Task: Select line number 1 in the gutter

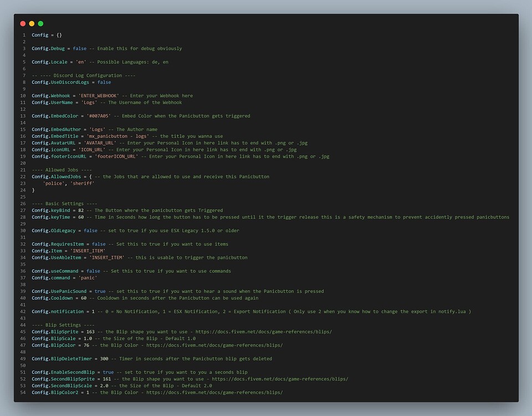Action: 23,34
